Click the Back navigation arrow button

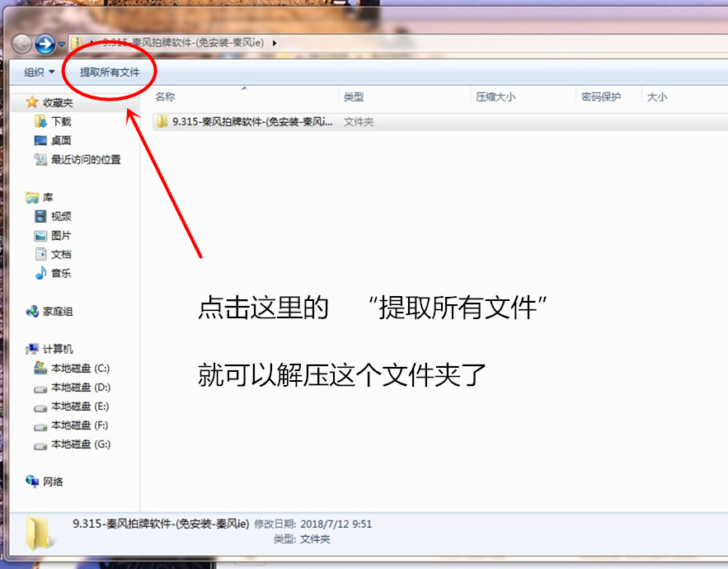click(21, 43)
